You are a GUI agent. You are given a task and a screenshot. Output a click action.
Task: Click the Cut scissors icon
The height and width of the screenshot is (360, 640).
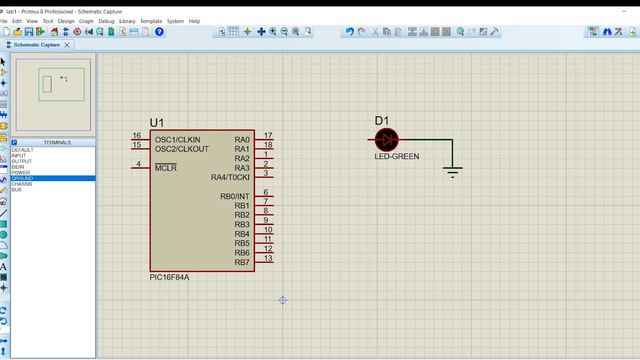pyautogui.click(x=375, y=31)
